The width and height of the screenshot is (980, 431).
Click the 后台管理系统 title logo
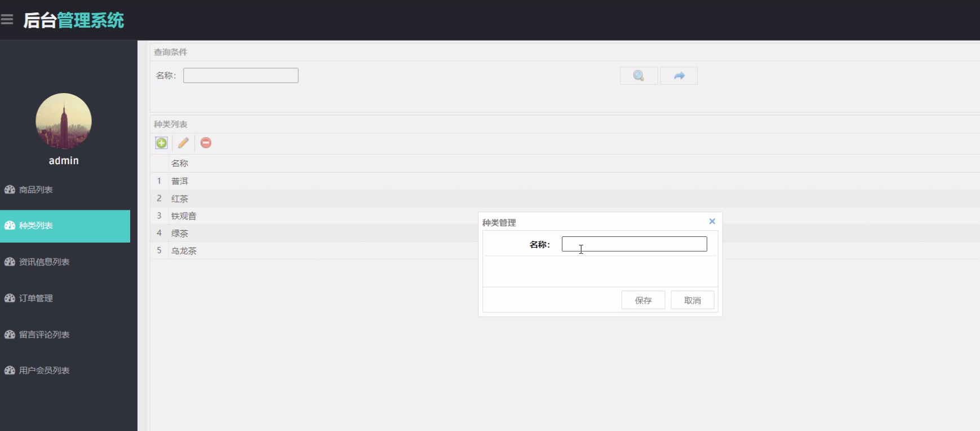coord(73,20)
